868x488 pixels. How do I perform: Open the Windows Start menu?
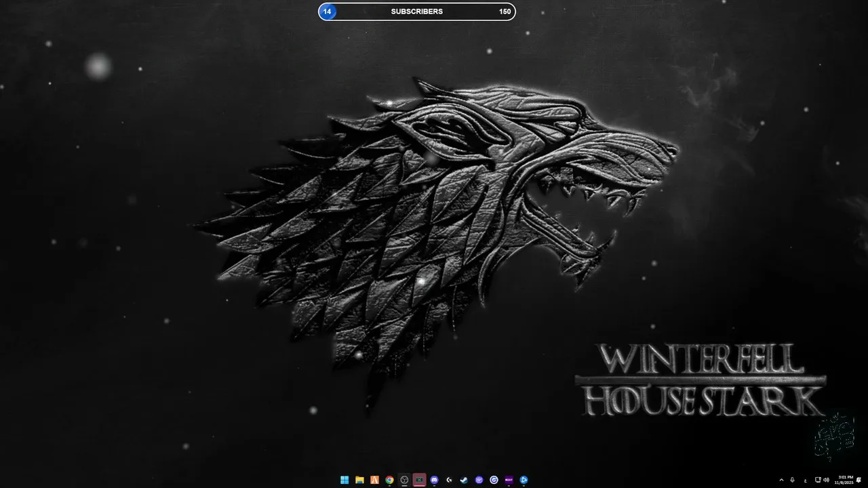point(344,480)
